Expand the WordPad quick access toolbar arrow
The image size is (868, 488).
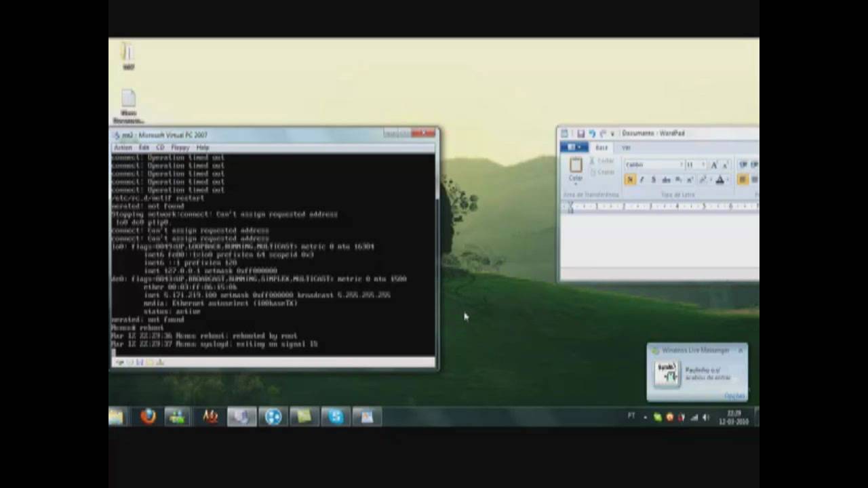tap(612, 134)
